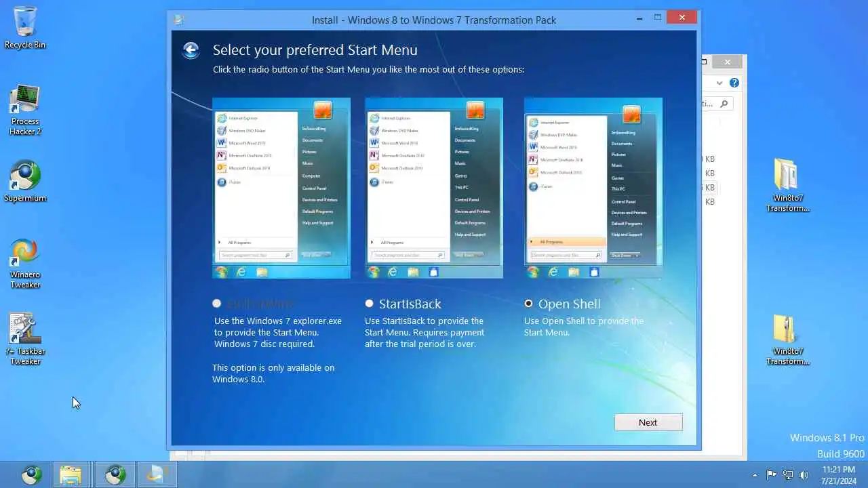Click the StartIsBack start menu preview image
The width and height of the screenshot is (868, 488).
pos(434,188)
